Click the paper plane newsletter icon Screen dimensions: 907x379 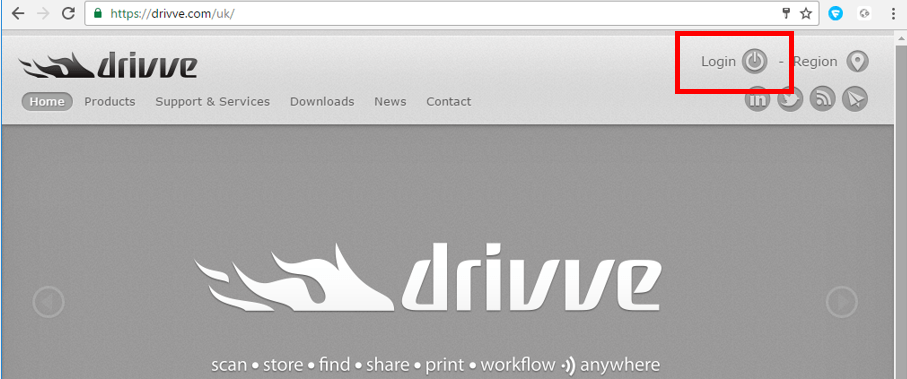[x=854, y=99]
